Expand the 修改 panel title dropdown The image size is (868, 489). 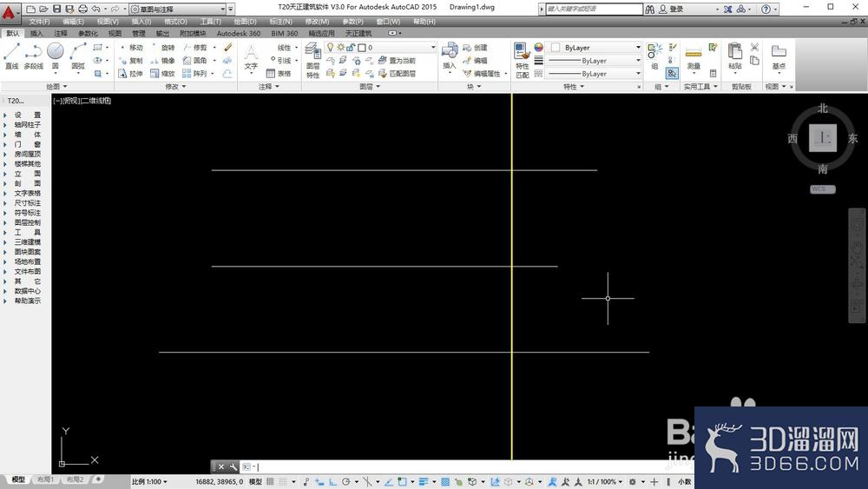pyautogui.click(x=175, y=86)
